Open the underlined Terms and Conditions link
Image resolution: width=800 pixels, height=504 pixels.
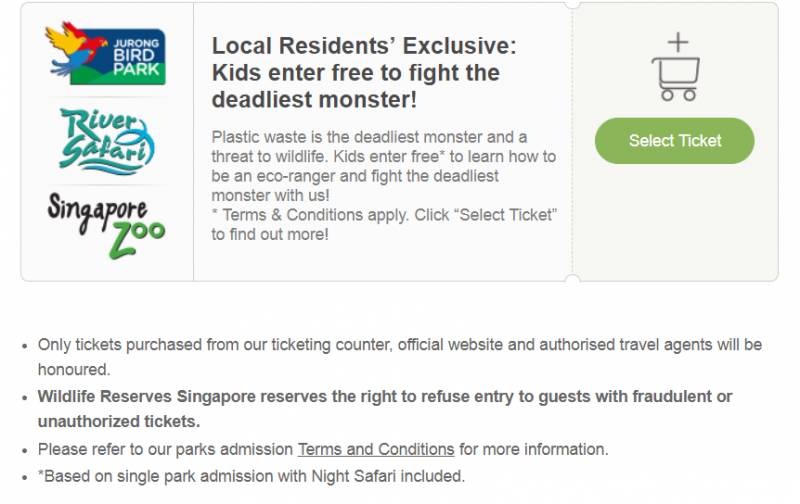pos(376,449)
